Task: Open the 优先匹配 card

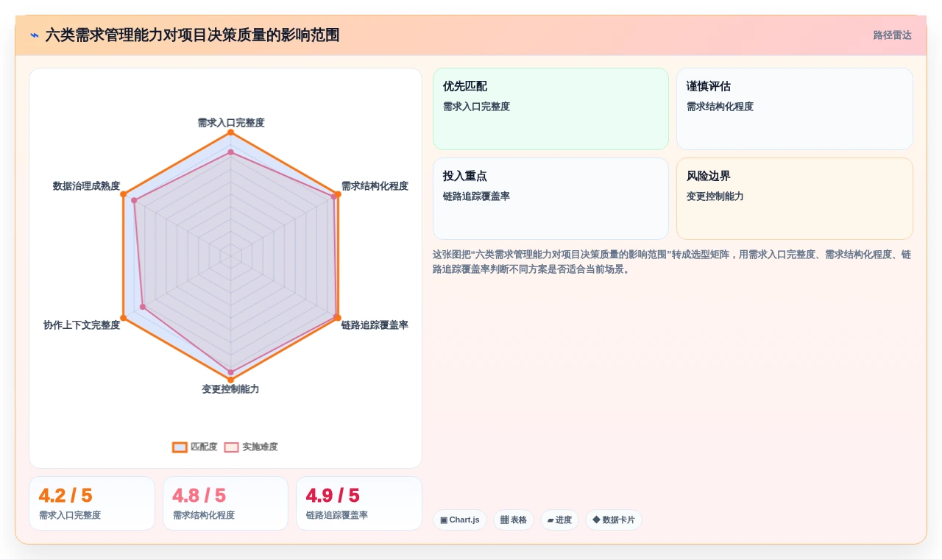Action: pyautogui.click(x=550, y=109)
